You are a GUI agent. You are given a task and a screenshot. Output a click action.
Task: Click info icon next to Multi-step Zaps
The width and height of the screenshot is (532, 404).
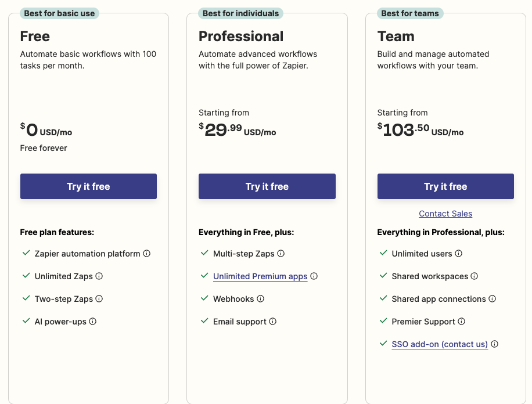pos(281,254)
